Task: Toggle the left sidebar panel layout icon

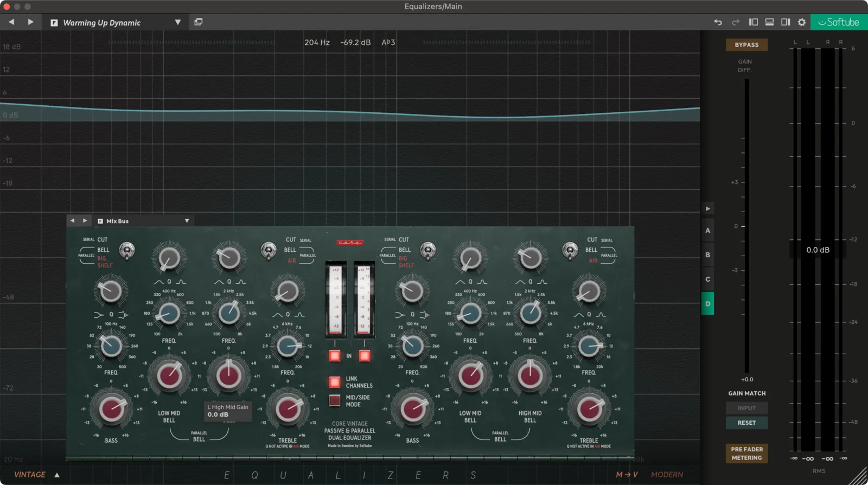Action: point(754,22)
